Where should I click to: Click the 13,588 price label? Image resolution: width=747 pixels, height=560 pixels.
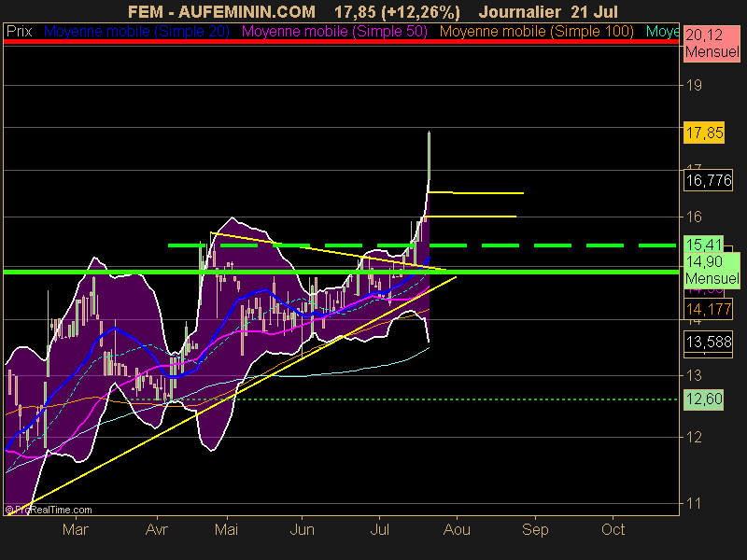click(x=709, y=342)
